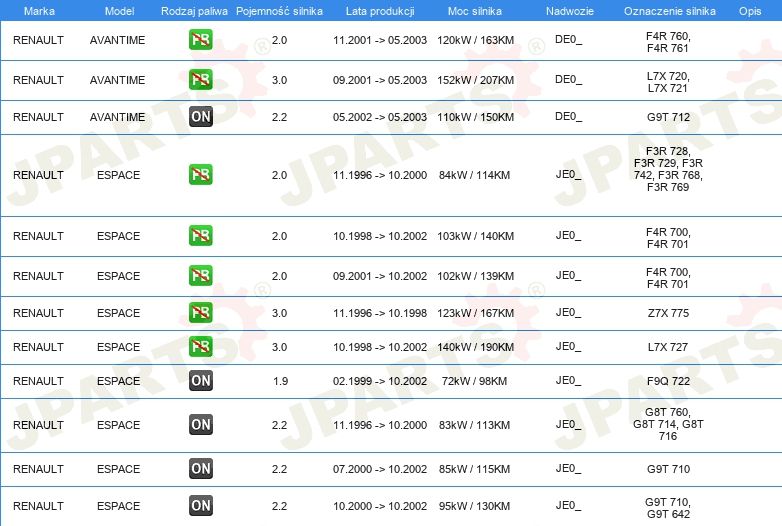Click engine capacity 1.9 cell
782x526 pixels.
pyautogui.click(x=280, y=381)
